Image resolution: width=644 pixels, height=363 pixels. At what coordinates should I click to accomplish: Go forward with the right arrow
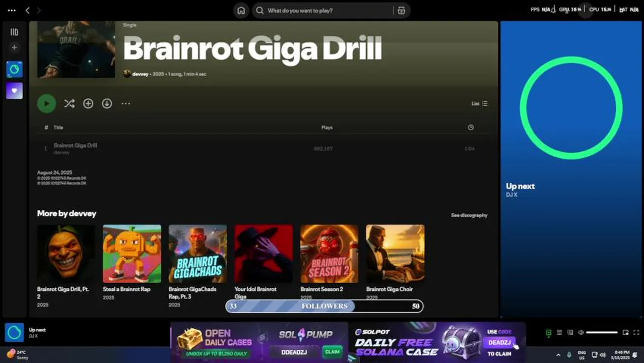[x=39, y=10]
